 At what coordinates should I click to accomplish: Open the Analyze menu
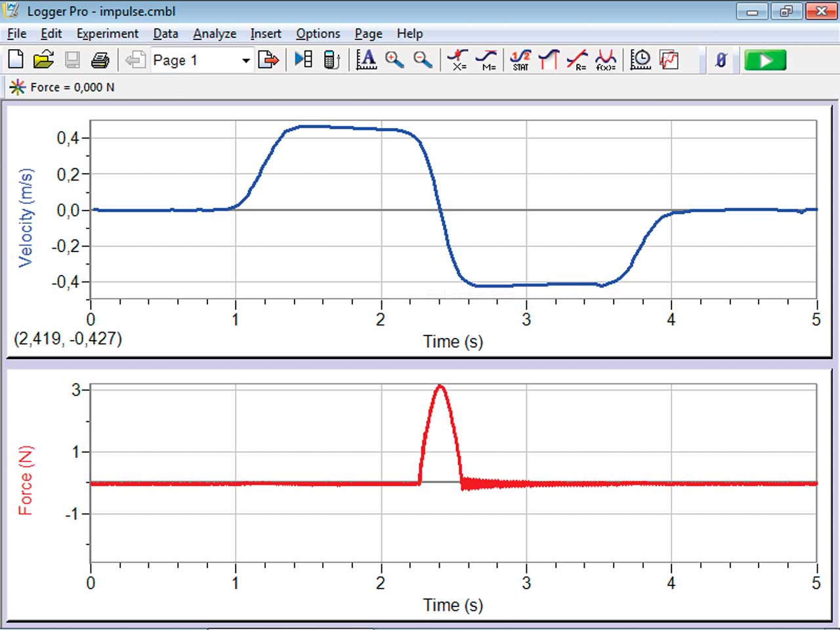214,33
